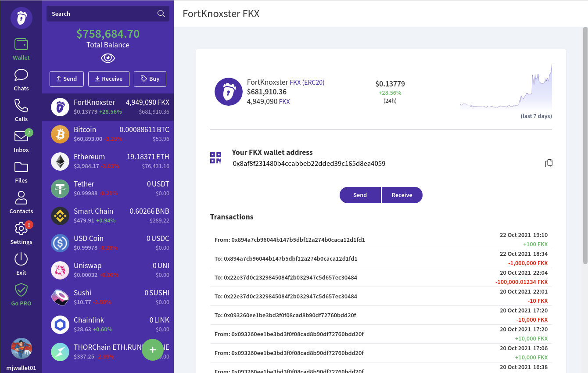Click the FKX (ERC20) link

coord(307,82)
